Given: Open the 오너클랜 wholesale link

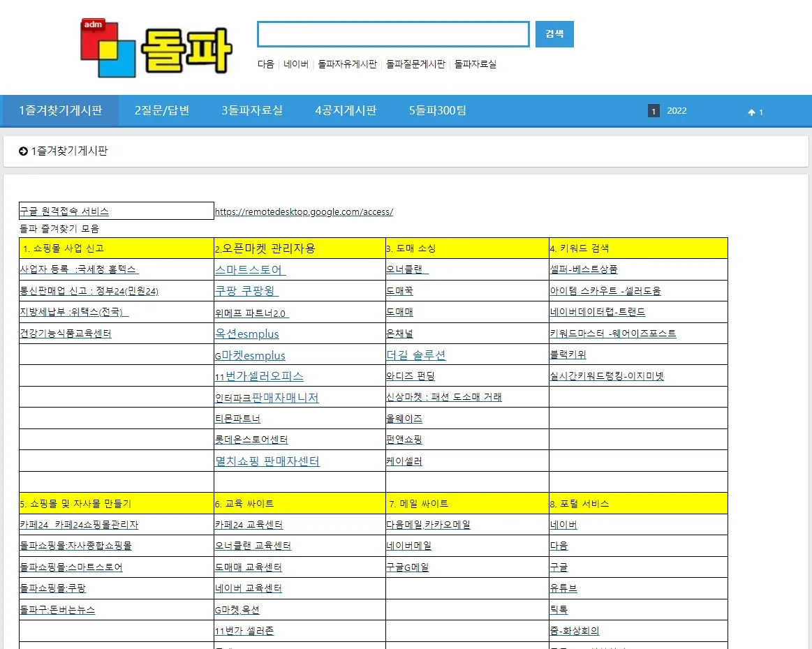Looking at the screenshot, I should pos(407,269).
